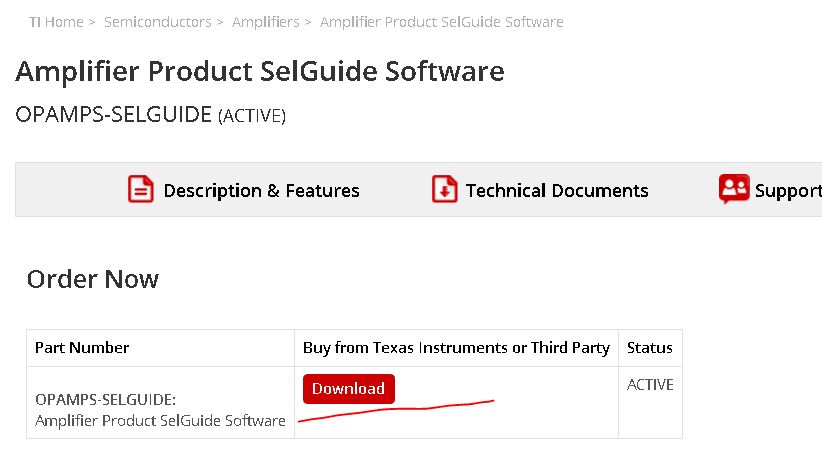822x462 pixels.
Task: Click the Order Now heading
Action: [92, 278]
